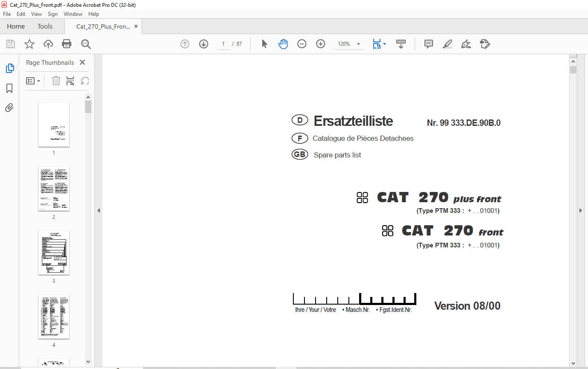Screen dimensions: 588x369
Task: Show Page Thumbnails panel icon
Action: click(9, 68)
